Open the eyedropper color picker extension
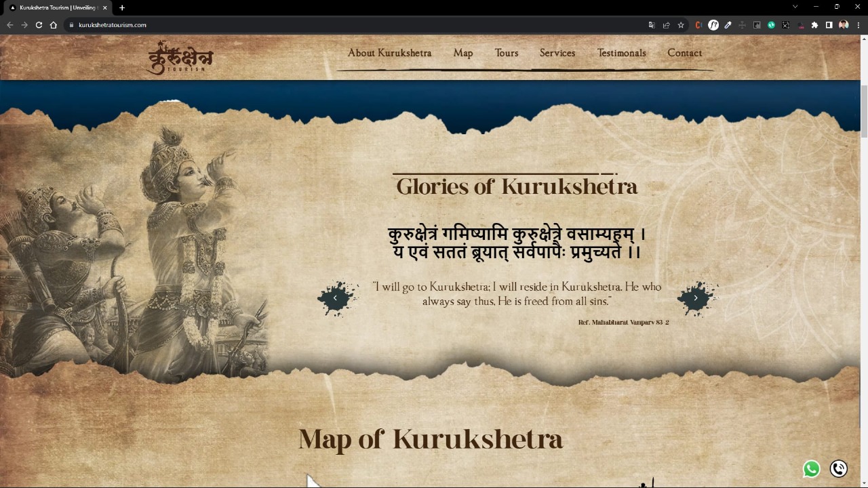868x488 pixels. [728, 25]
